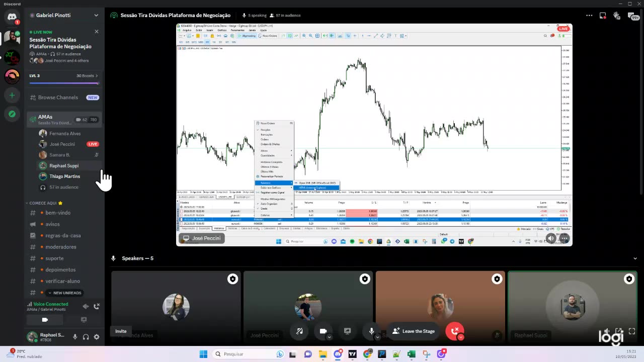Click the Add a Server plus icon
Image resolution: width=644 pixels, height=362 pixels.
point(12,95)
